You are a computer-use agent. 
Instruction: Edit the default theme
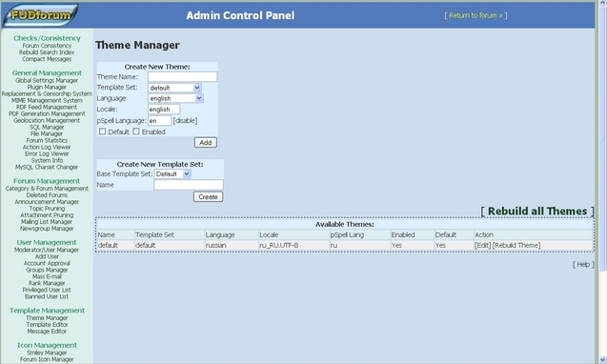coord(483,246)
